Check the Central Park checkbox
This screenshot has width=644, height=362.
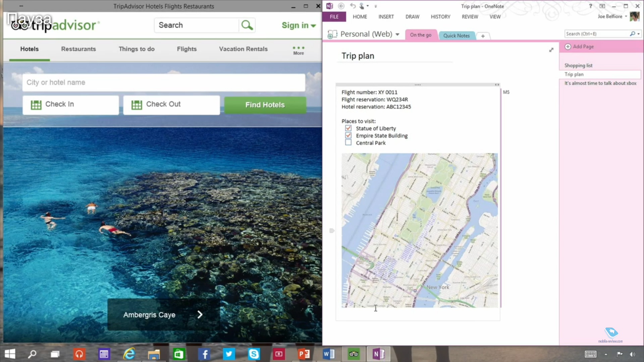[x=348, y=142]
